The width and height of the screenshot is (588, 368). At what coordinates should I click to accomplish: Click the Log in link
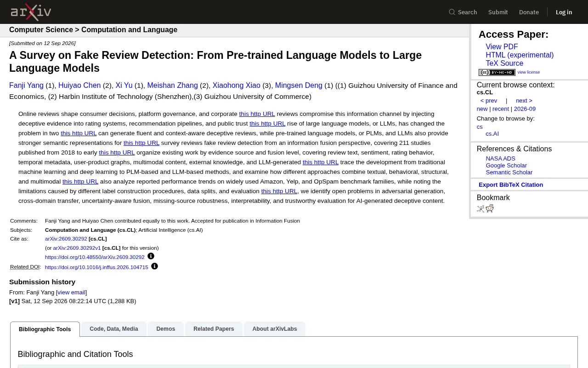point(564,12)
